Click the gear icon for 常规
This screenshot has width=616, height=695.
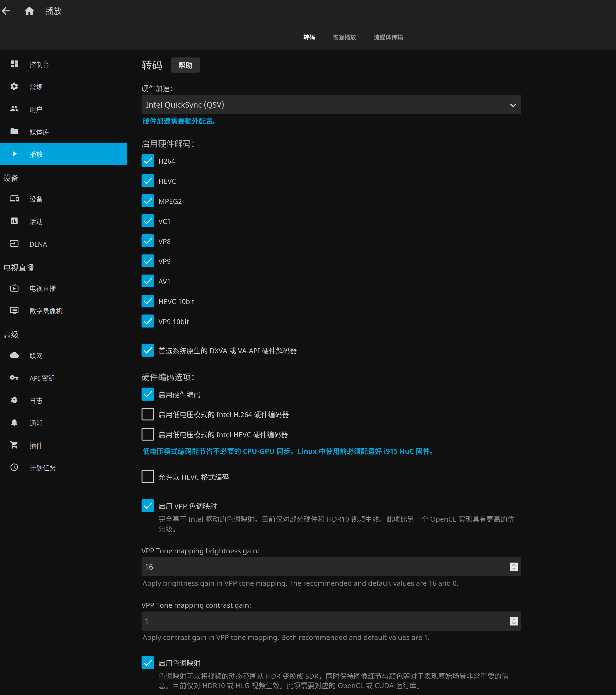(14, 86)
